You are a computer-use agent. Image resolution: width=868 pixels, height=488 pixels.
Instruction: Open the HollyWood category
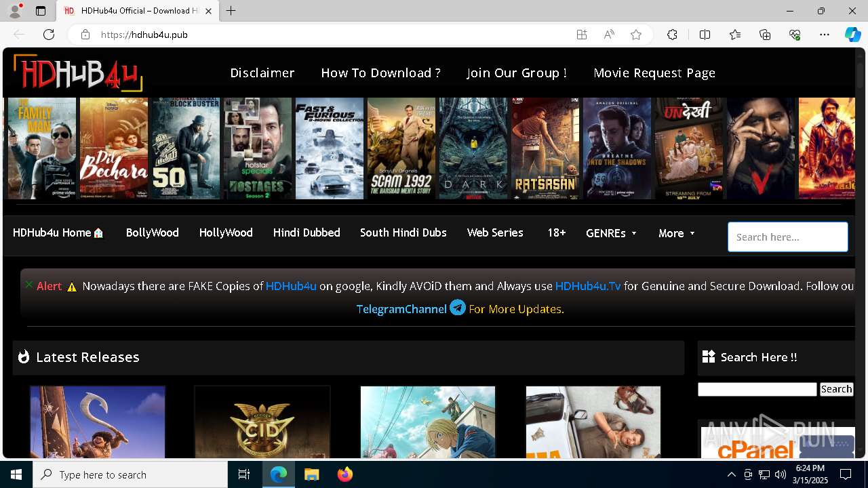226,232
